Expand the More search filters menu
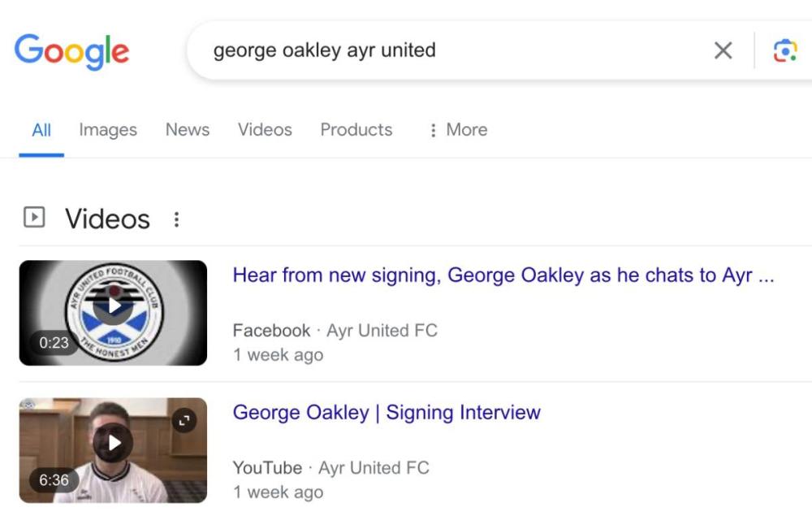 tap(459, 130)
